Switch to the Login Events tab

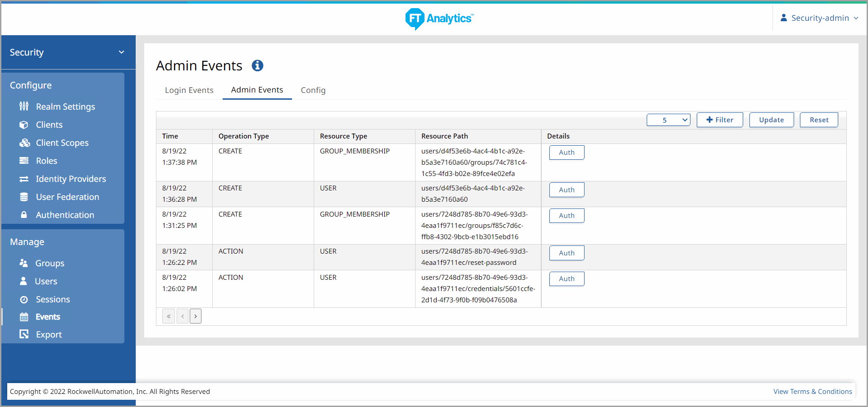[x=189, y=90]
